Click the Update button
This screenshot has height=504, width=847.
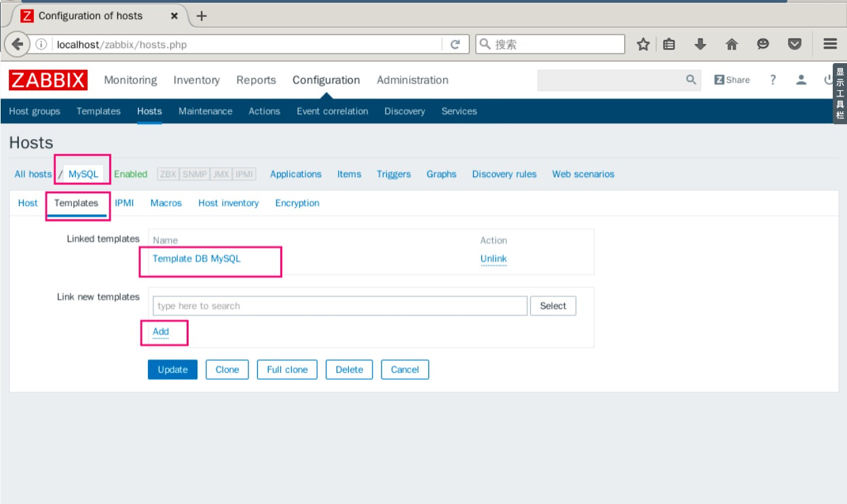click(x=172, y=370)
